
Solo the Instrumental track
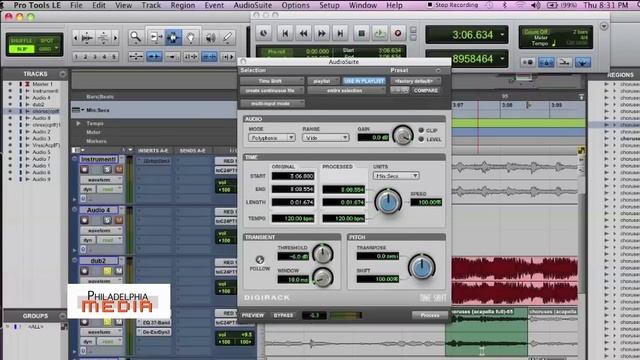[x=107, y=169]
